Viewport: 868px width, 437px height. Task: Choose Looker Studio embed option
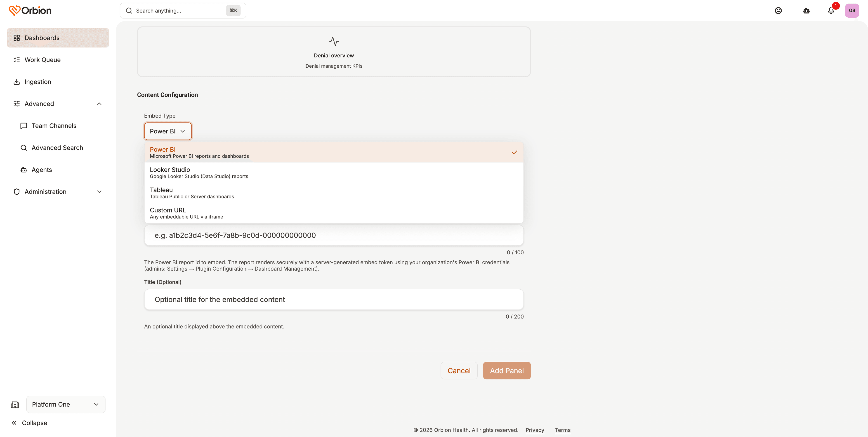[x=334, y=172]
